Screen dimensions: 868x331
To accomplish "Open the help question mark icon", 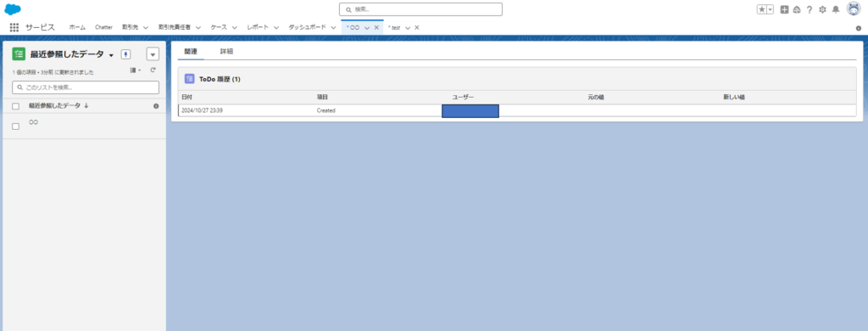I will (x=810, y=9).
